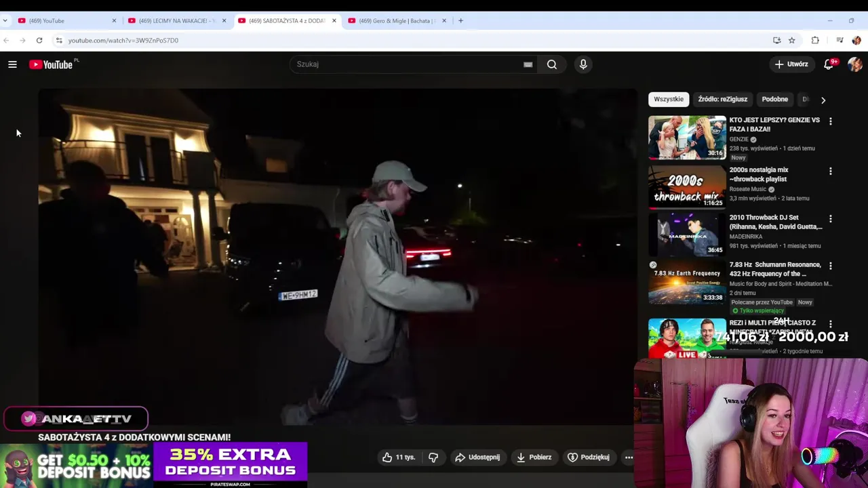Open options for 2010 Throwback DJ Set
This screenshot has width=868, height=488.
click(831, 219)
